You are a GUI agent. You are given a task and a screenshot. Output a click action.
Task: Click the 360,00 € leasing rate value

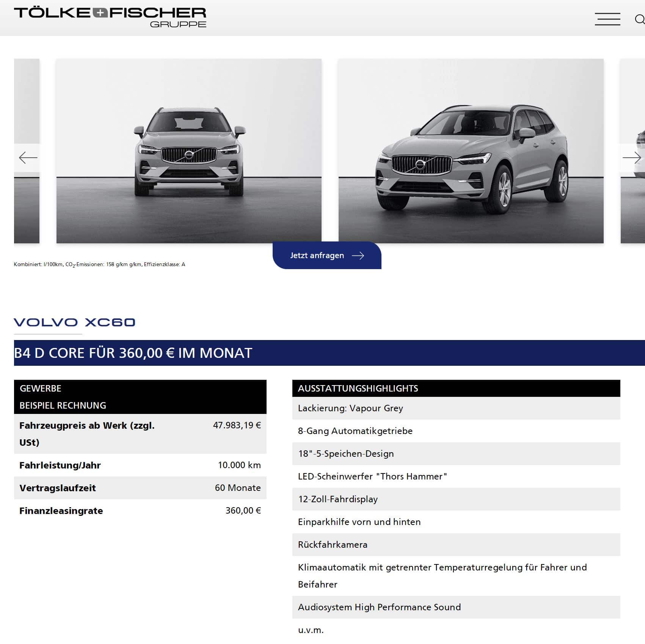(x=243, y=511)
